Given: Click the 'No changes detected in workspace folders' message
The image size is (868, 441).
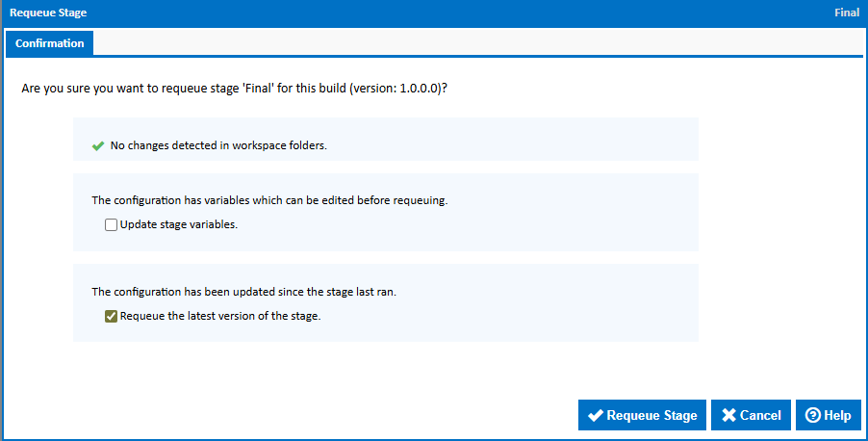Looking at the screenshot, I should coord(218,146).
